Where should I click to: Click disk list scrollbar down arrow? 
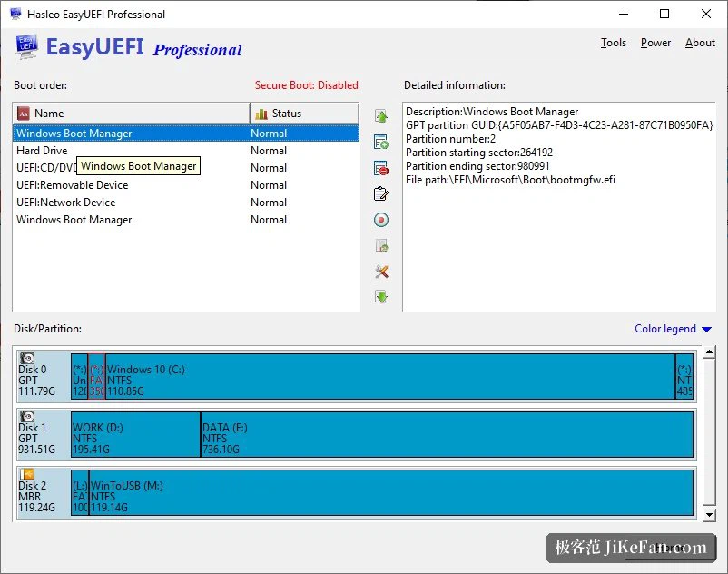pyautogui.click(x=709, y=515)
